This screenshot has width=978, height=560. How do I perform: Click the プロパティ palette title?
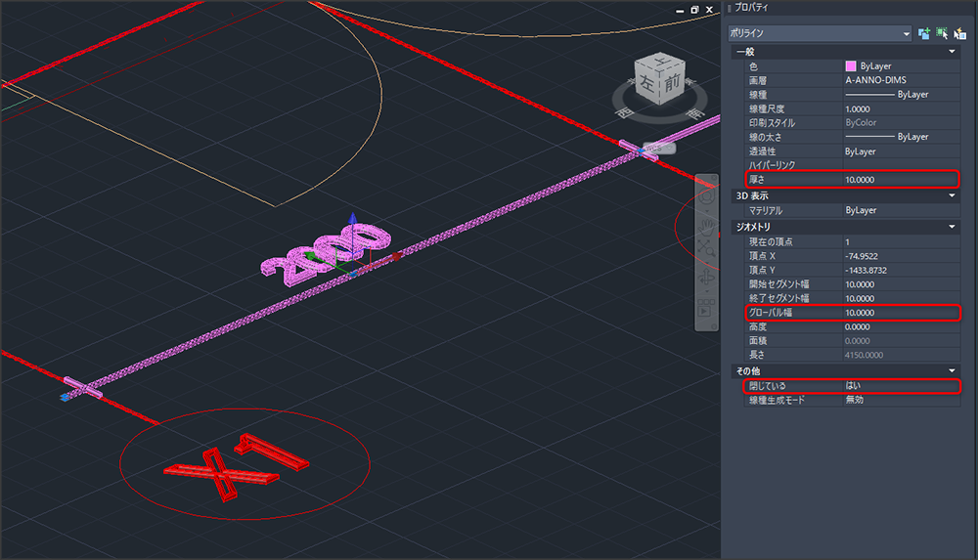coord(751,8)
